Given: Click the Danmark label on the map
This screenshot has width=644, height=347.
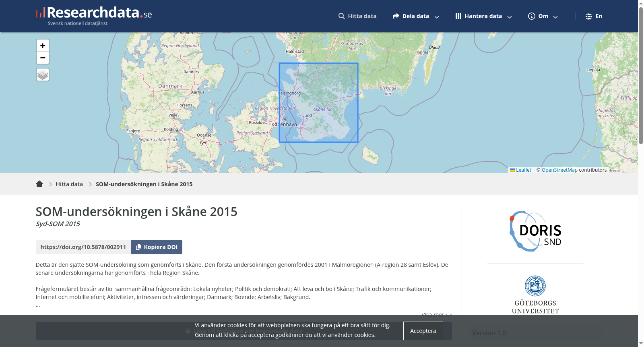Looking at the screenshot, I should click(170, 86).
